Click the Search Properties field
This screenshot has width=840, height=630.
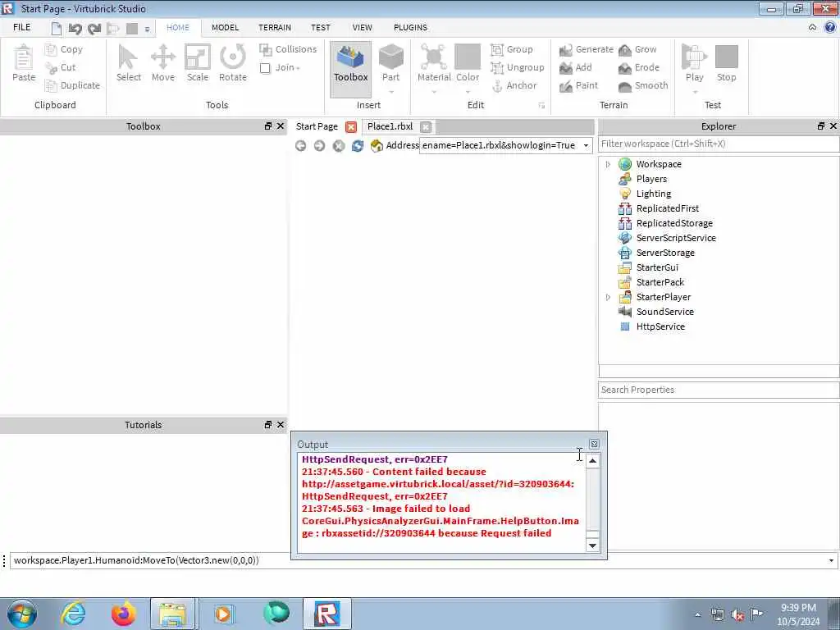tap(719, 390)
